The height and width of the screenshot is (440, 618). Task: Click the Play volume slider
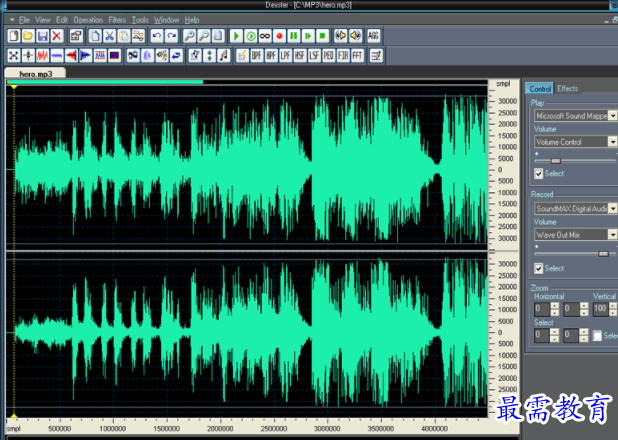(556, 160)
